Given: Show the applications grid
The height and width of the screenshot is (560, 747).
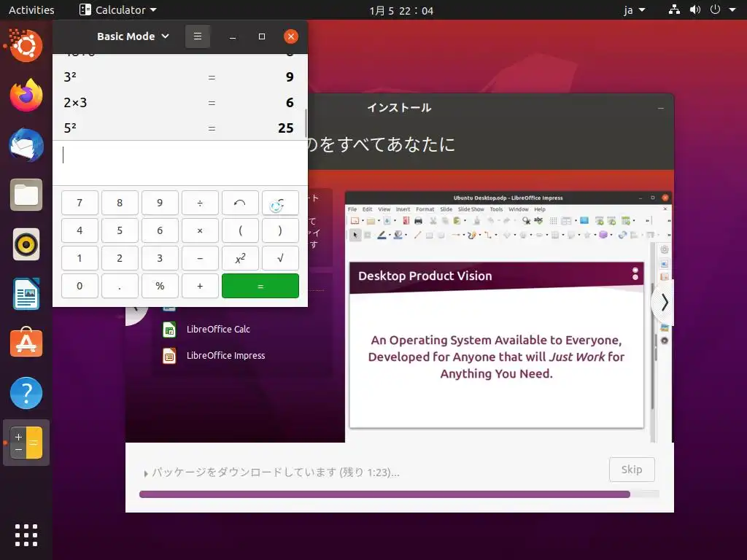Looking at the screenshot, I should [26, 535].
